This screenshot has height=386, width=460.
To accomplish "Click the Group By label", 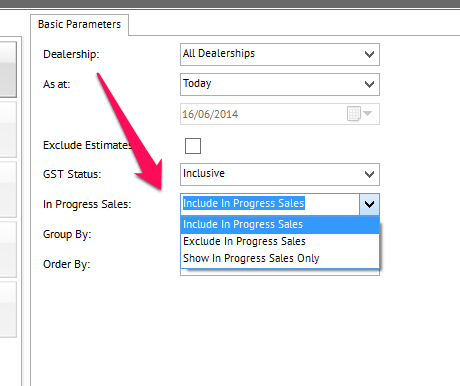I will [67, 234].
